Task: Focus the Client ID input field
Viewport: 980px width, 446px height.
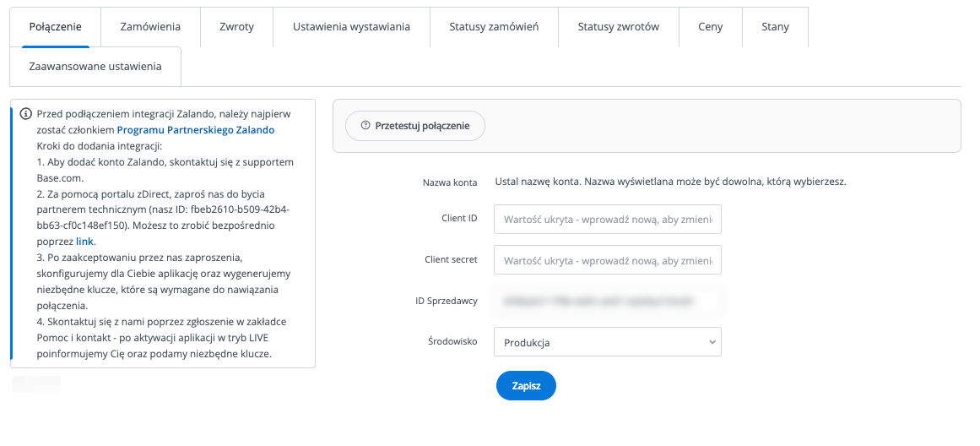Action: point(607,219)
